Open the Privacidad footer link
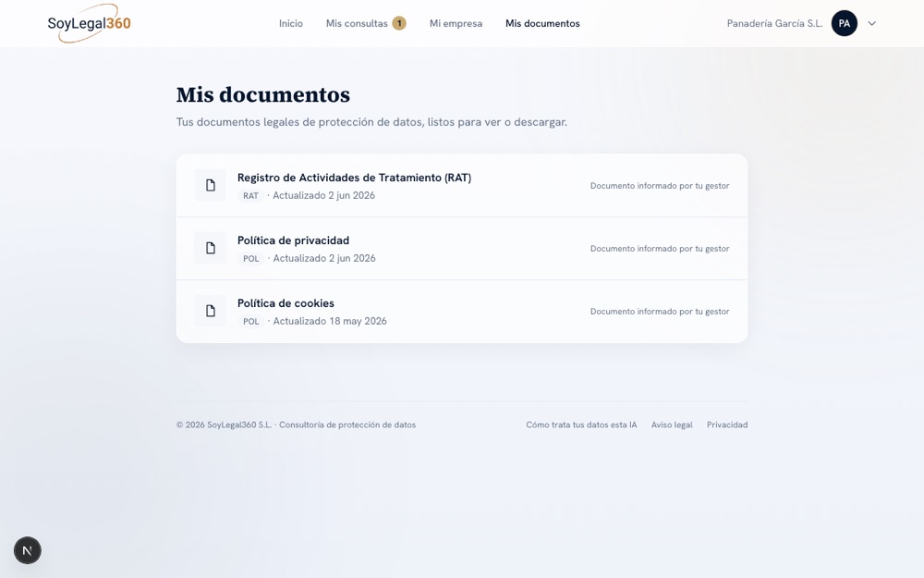924x578 pixels. (x=727, y=424)
